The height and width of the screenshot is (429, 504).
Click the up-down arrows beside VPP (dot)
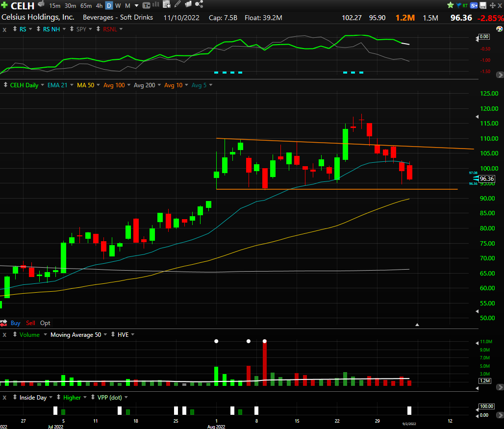93,397
